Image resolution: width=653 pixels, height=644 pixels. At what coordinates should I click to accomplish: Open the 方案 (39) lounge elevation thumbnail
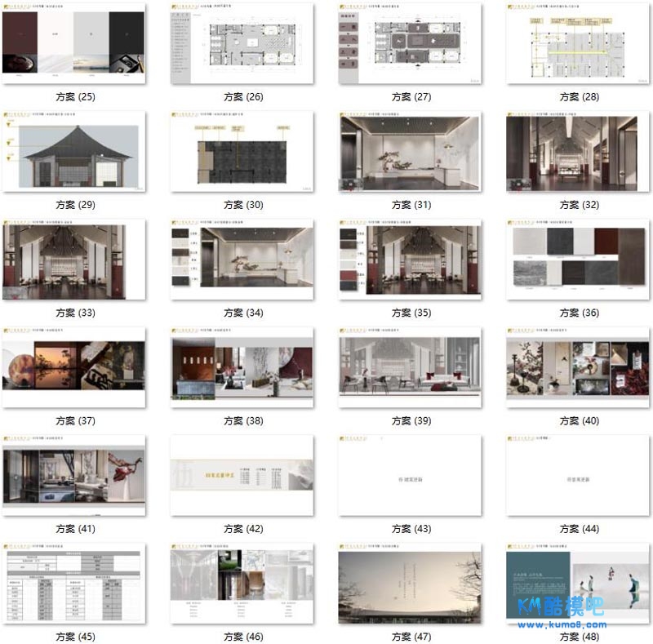pyautogui.click(x=411, y=367)
